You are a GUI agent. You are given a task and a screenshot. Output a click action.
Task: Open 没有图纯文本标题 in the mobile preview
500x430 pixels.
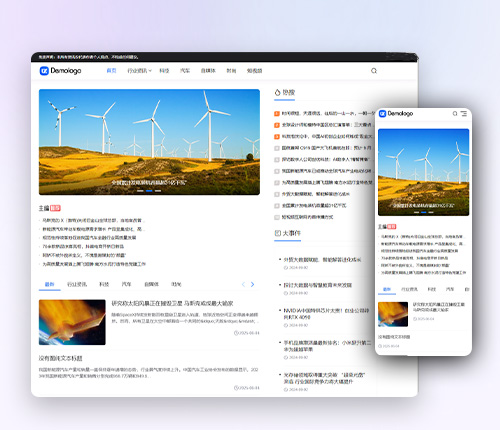tap(394, 337)
